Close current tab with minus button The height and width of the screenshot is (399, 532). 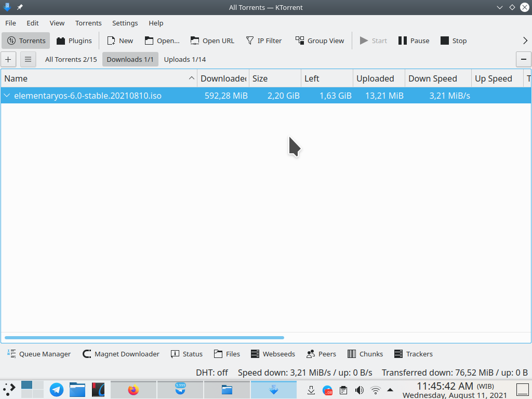coord(524,59)
